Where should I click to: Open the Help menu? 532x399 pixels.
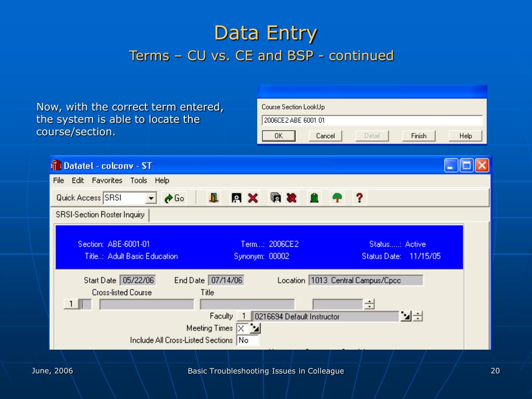pos(162,180)
